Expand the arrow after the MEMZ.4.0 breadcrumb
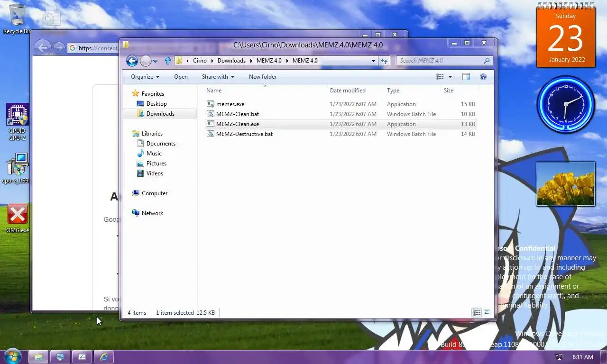 287,61
